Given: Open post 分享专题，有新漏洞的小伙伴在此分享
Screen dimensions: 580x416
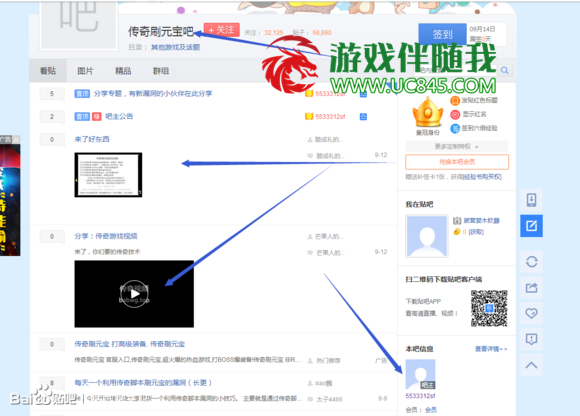Looking at the screenshot, I should (153, 94).
